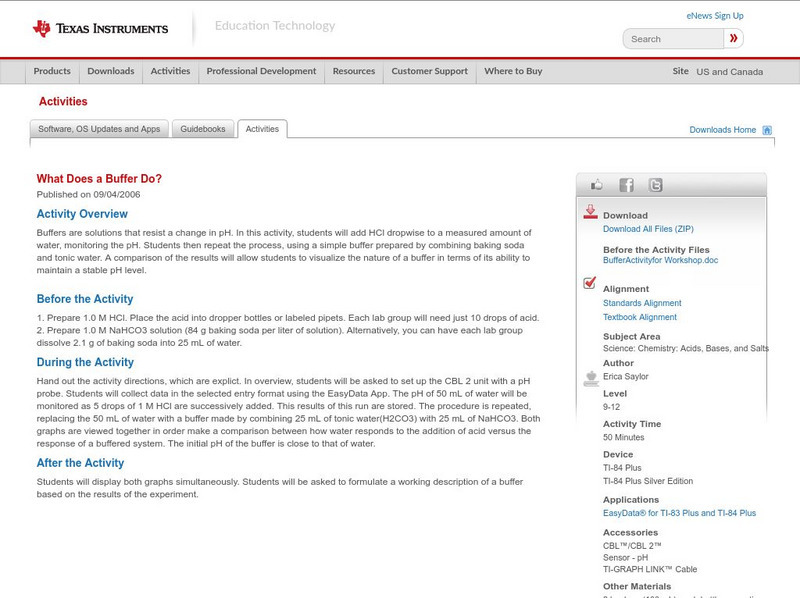Open the Activities menu in navigation bar
Viewport: 800px width, 598px height.
point(170,71)
